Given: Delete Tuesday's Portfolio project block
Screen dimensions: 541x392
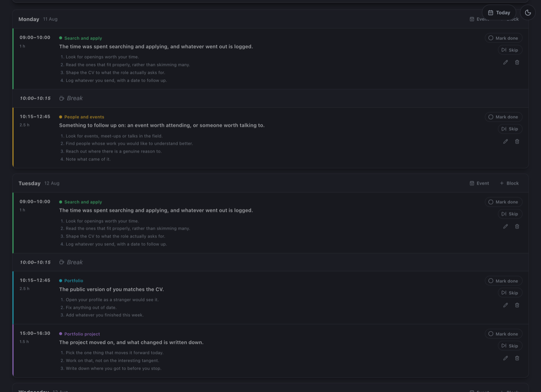Looking at the screenshot, I should pos(517,358).
